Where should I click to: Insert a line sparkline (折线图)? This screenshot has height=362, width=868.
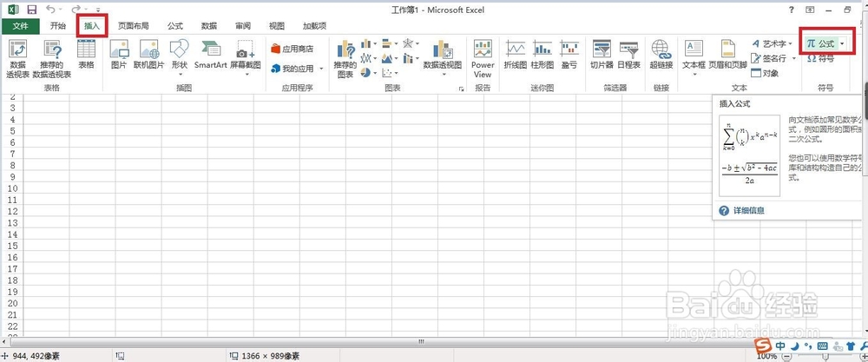pos(515,54)
